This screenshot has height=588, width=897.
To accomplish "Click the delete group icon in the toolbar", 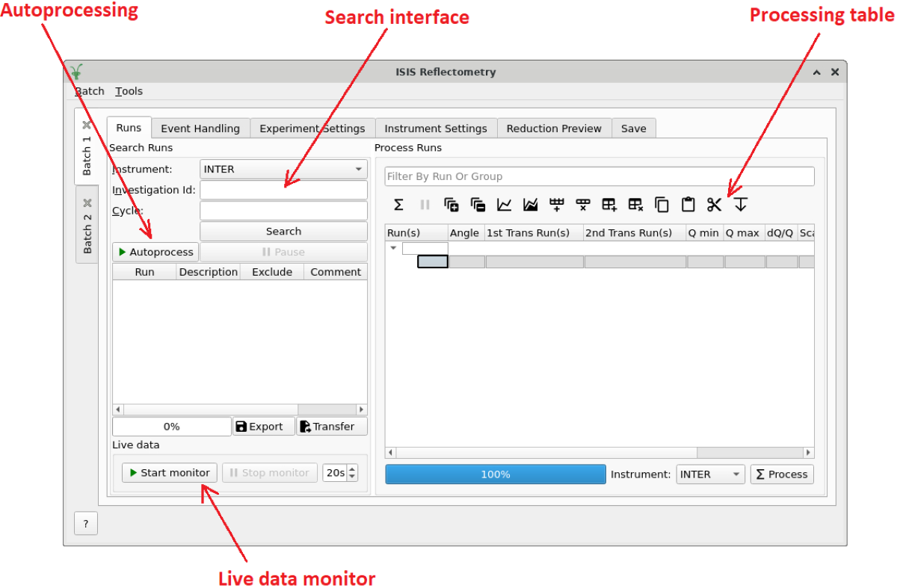I will tap(635, 205).
